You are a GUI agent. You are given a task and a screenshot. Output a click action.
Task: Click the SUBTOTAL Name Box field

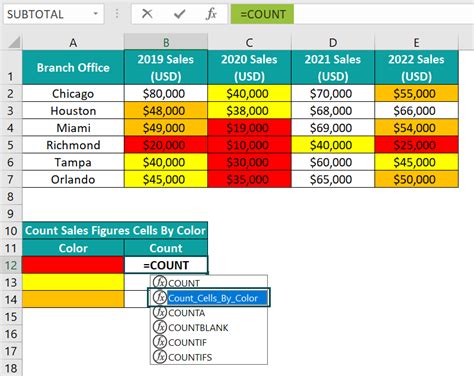point(49,14)
